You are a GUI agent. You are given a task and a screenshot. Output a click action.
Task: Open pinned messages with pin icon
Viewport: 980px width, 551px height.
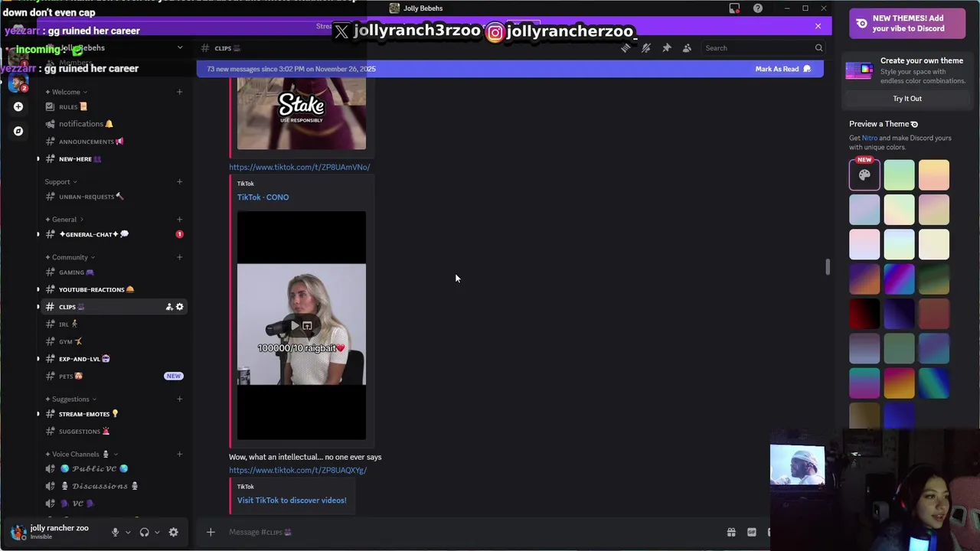(667, 48)
